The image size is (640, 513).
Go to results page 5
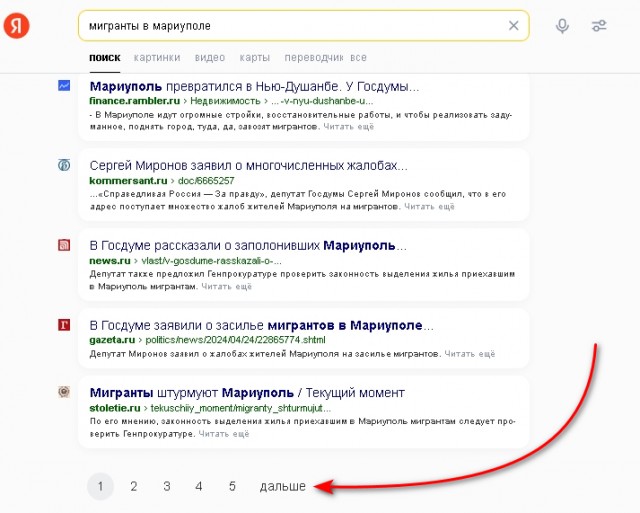[232, 486]
